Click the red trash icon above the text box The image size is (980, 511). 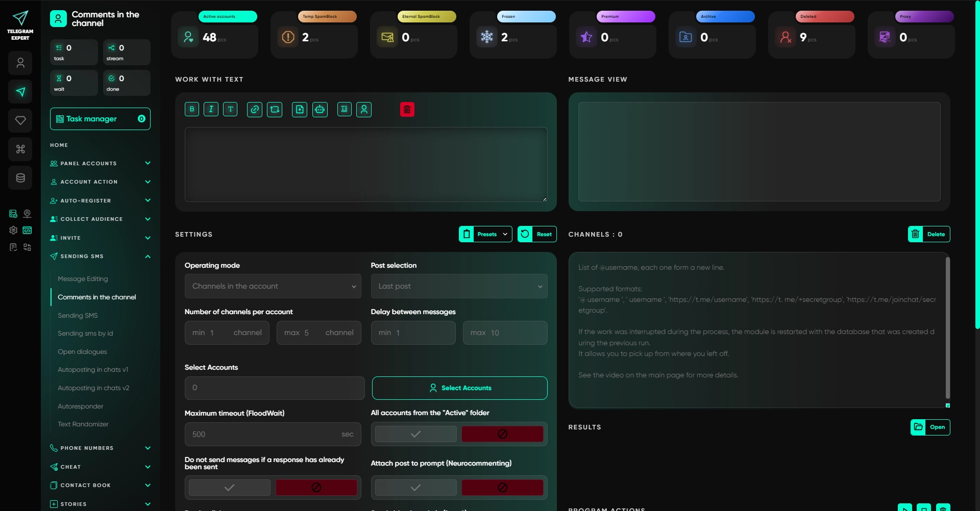coord(407,109)
